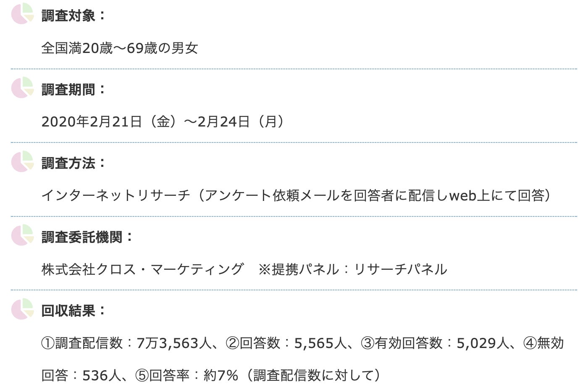The height and width of the screenshot is (390, 588).
Task: Select the 調査対象 heading
Action: pyautogui.click(x=73, y=16)
